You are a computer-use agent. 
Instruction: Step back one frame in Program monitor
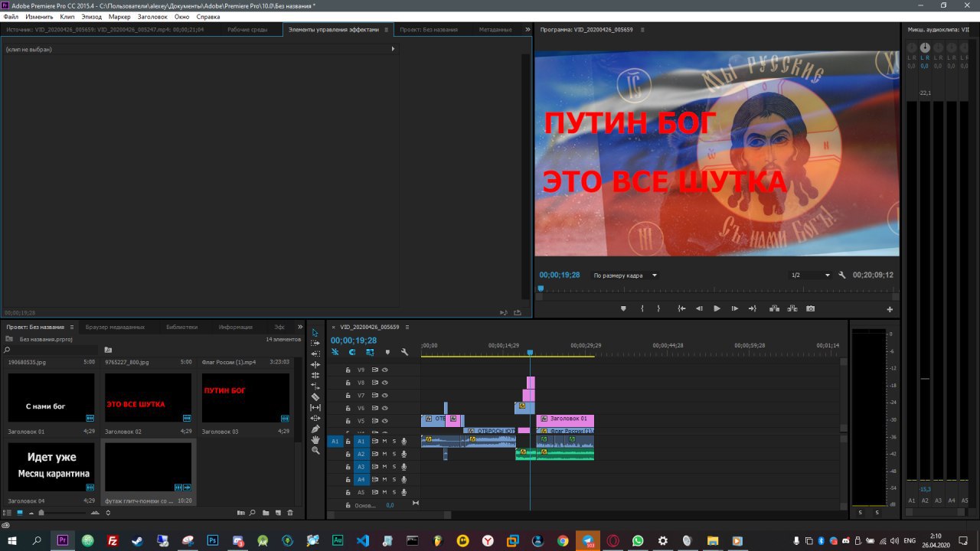[x=699, y=308]
